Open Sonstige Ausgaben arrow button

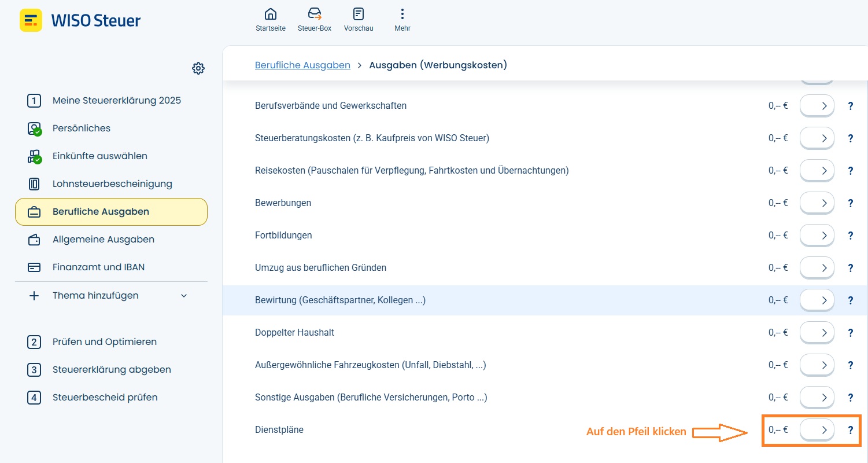tap(817, 398)
